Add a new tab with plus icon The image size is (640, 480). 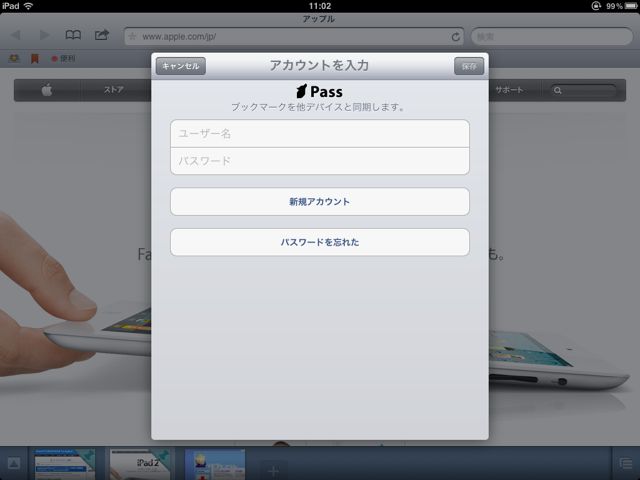(273, 471)
